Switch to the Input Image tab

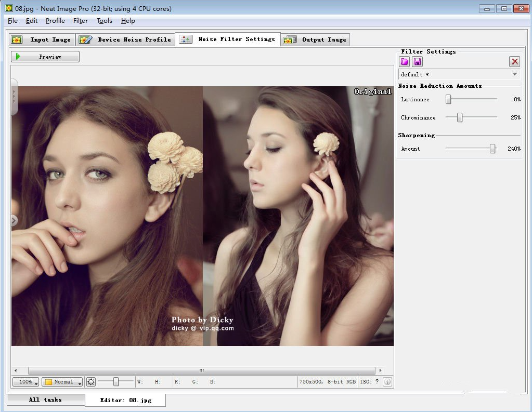[x=42, y=39]
